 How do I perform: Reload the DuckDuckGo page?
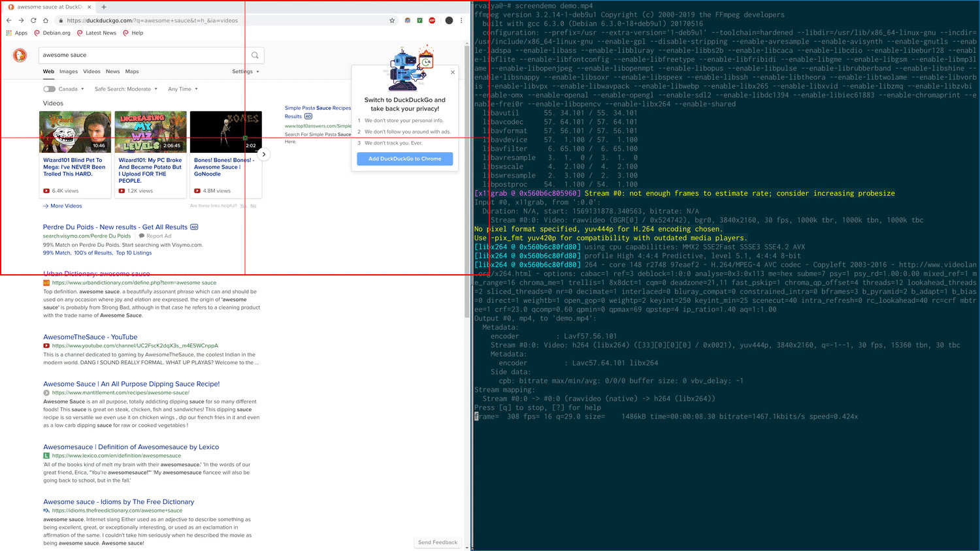pyautogui.click(x=33, y=20)
